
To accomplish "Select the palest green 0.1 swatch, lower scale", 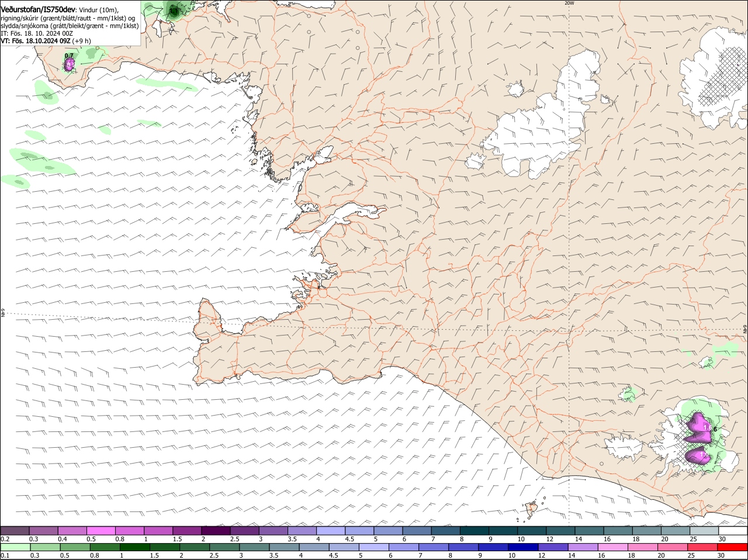I will (15, 547).
